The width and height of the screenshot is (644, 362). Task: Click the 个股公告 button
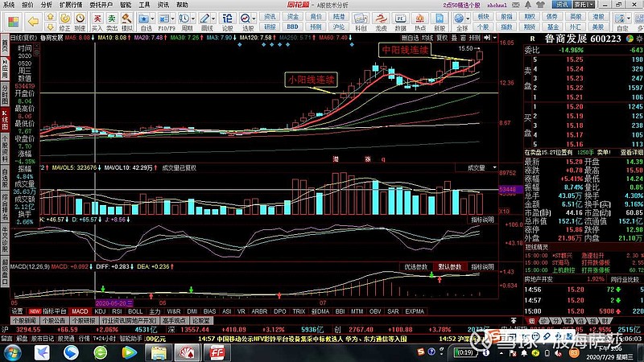coord(54,320)
